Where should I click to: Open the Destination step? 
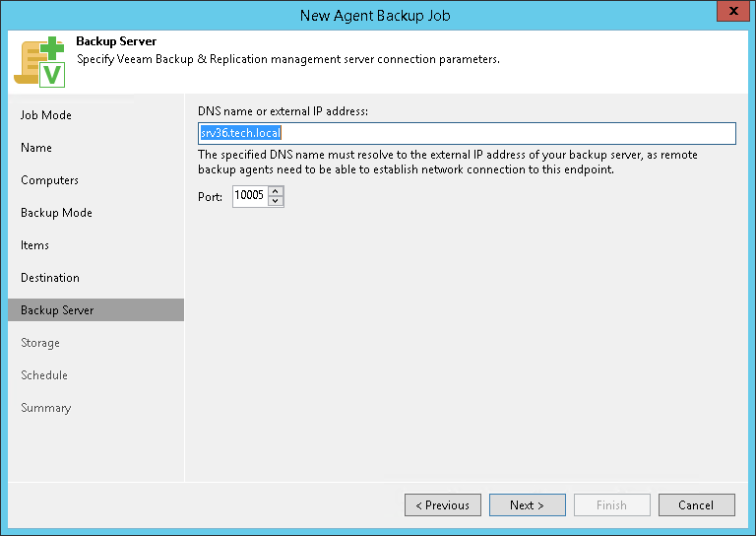50,278
